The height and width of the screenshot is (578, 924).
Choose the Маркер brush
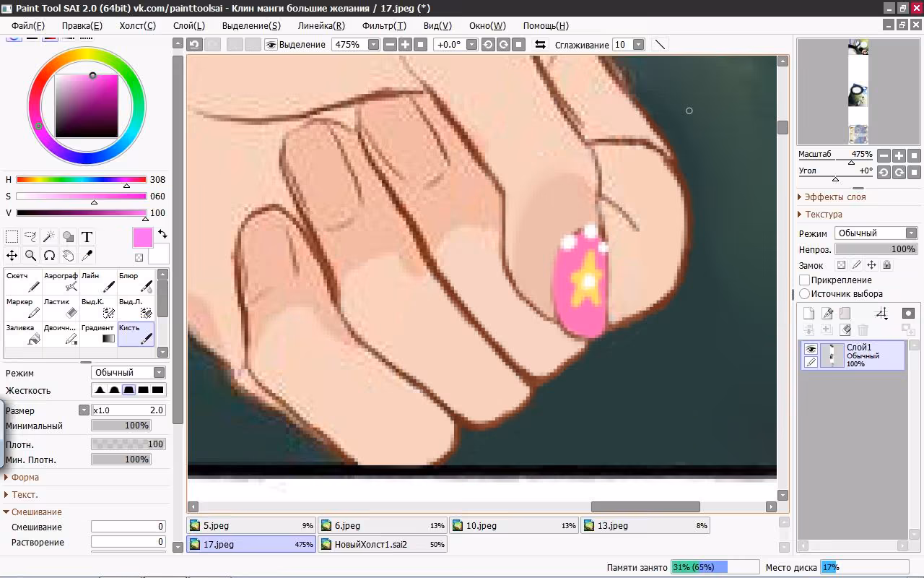pyautogui.click(x=22, y=308)
